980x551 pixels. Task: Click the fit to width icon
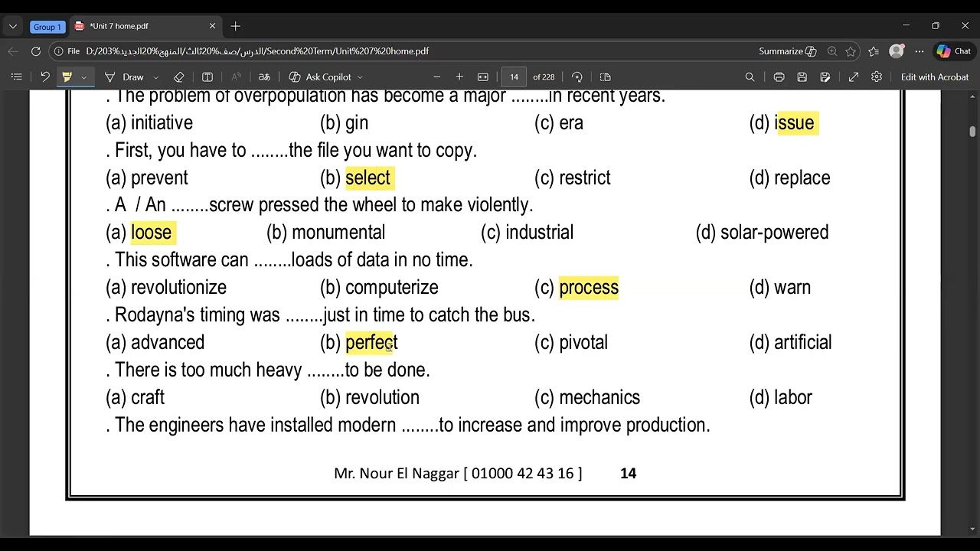pos(483,77)
